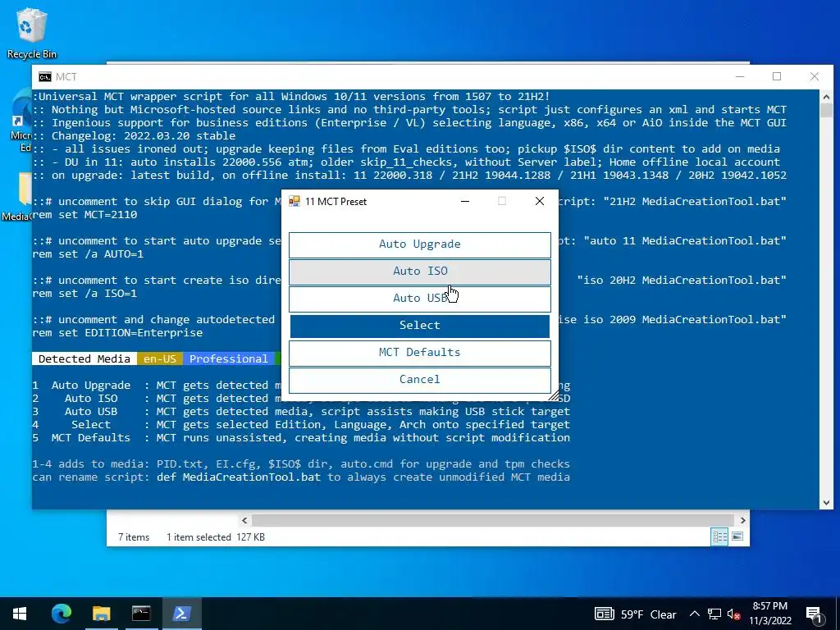This screenshot has width=840, height=630.
Task: Switch File Explorer to details view
Action: pos(719,536)
